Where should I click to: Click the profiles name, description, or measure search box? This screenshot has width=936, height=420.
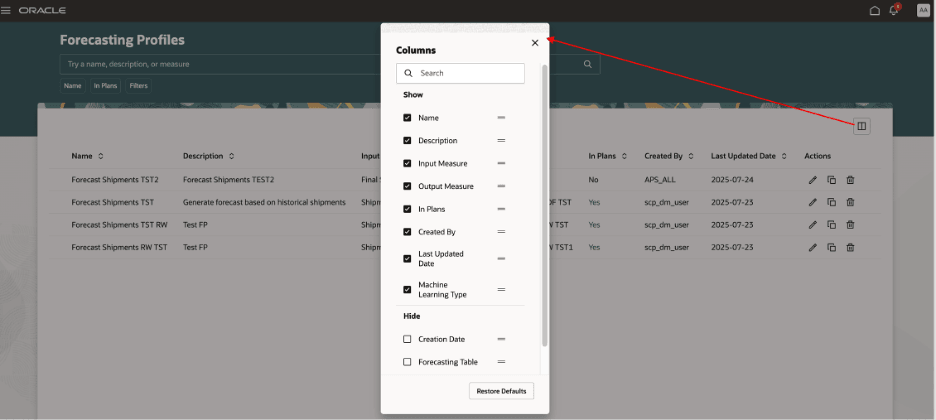click(330, 64)
